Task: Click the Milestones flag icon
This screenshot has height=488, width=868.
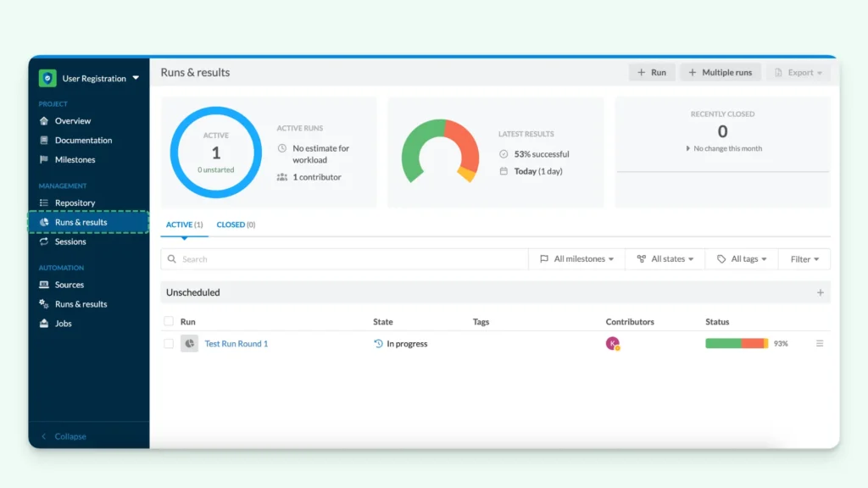Action: (x=44, y=159)
